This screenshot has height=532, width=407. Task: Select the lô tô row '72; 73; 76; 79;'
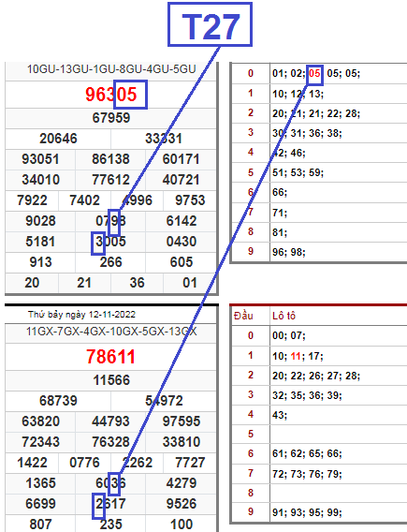pyautogui.click(x=307, y=473)
